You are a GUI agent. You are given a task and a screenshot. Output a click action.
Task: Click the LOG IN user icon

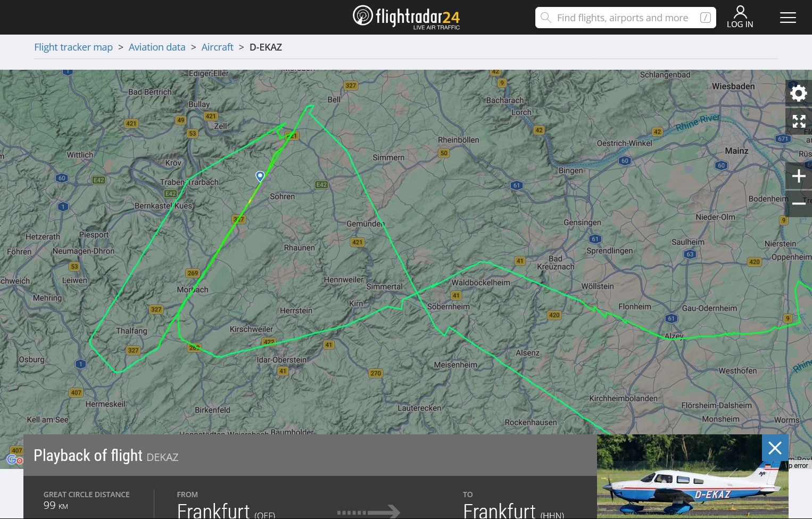pos(740,17)
